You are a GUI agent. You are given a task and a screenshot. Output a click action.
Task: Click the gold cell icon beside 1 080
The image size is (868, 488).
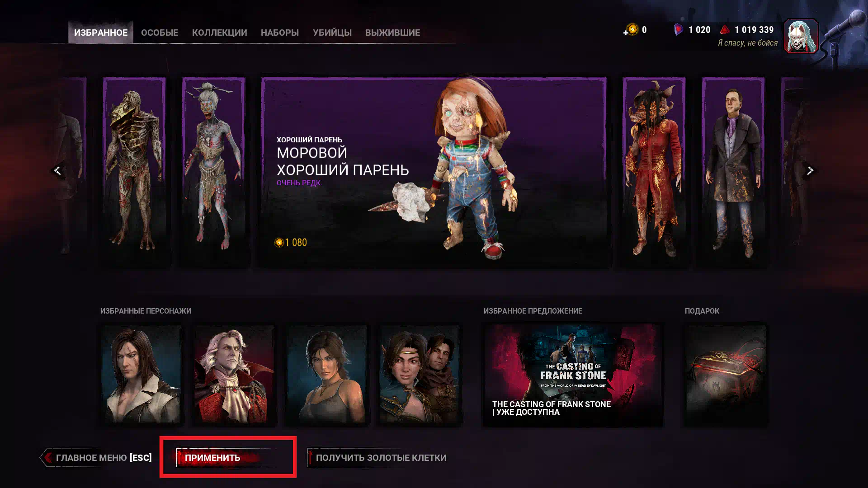pos(279,243)
